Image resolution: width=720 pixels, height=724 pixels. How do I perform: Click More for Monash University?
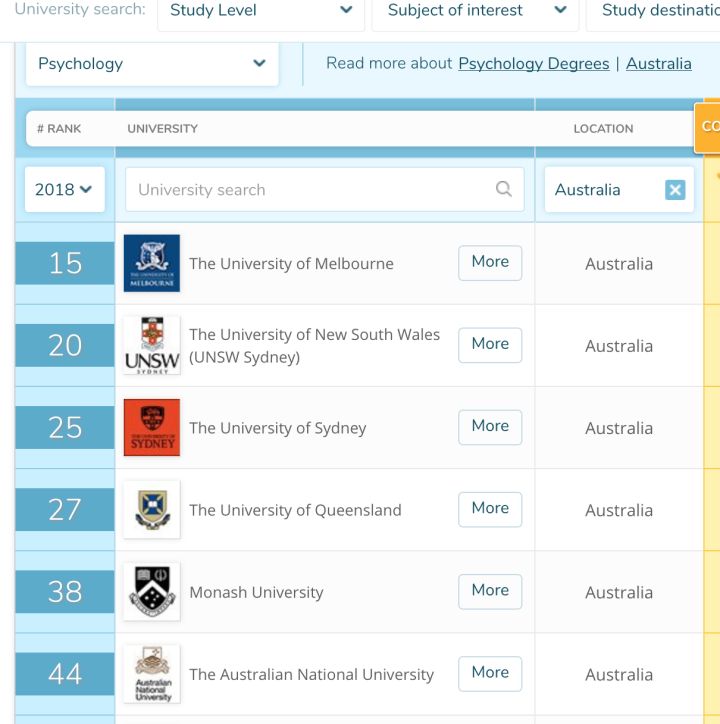point(490,591)
